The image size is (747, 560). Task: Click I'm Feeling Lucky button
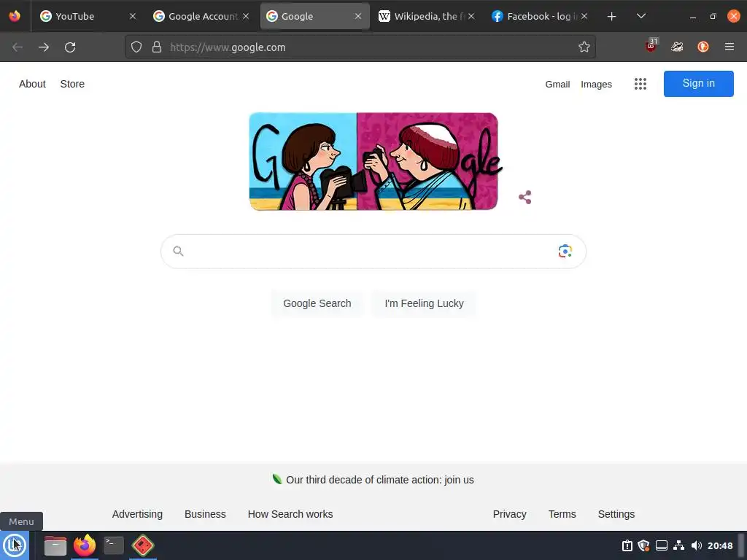point(424,303)
